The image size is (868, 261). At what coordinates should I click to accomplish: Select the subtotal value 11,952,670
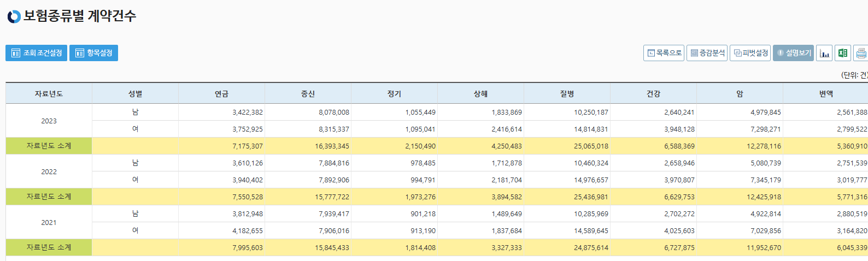[x=764, y=248]
